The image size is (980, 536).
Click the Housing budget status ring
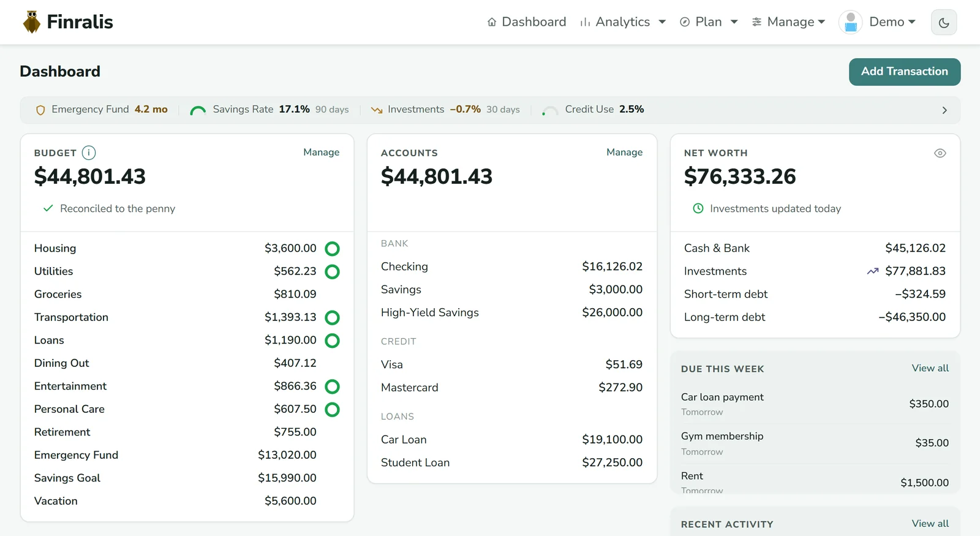[x=332, y=249]
